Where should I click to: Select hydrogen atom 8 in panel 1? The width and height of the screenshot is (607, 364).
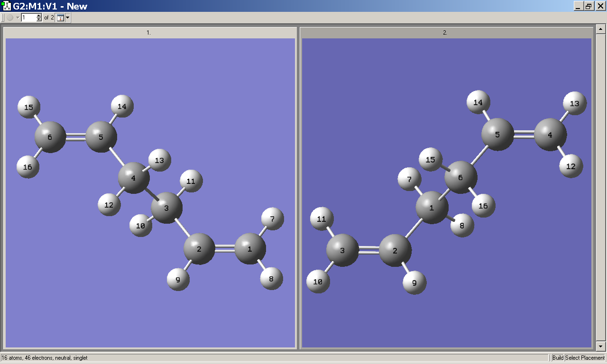(x=271, y=279)
